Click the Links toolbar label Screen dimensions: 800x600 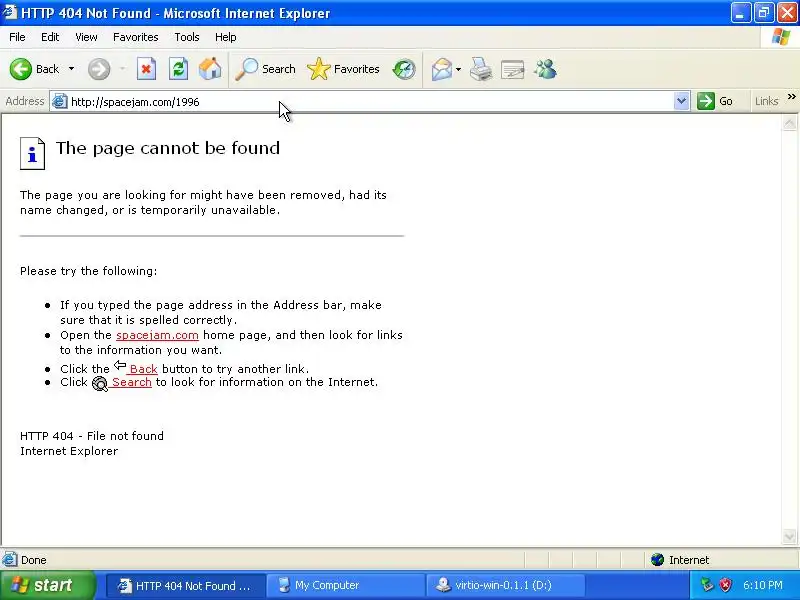pyautogui.click(x=766, y=101)
